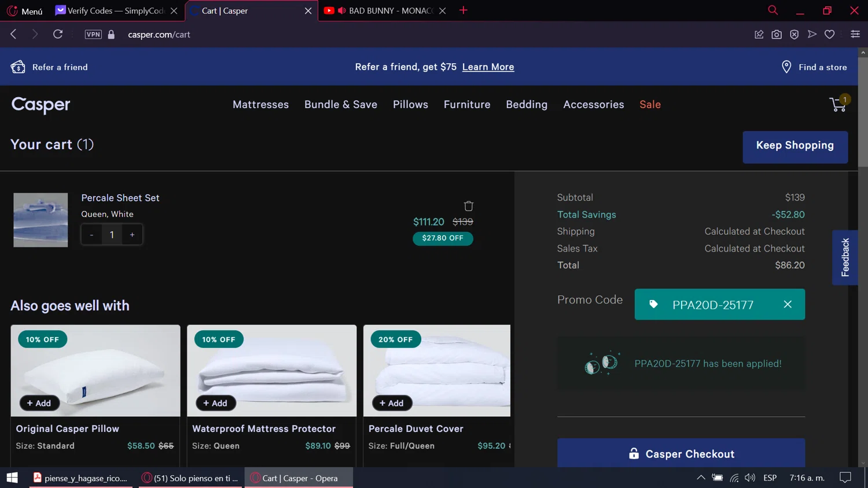Open the Windows Start menu
The width and height of the screenshot is (868, 488).
12,478
